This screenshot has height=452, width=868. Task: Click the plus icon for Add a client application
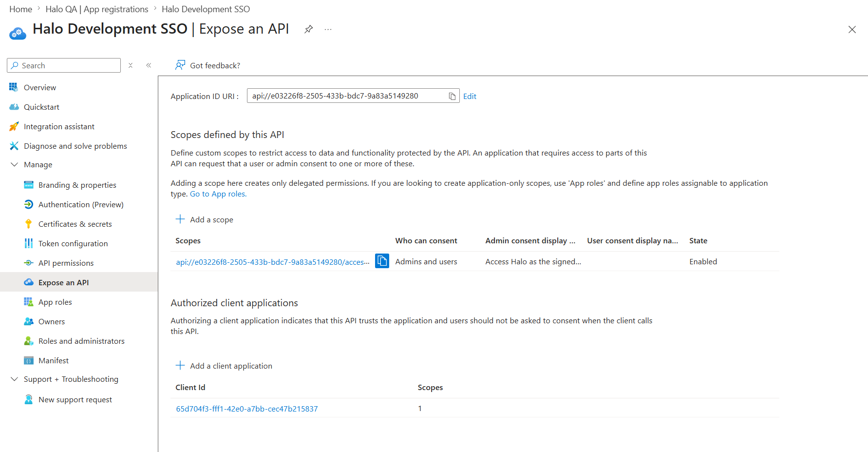tap(180, 365)
